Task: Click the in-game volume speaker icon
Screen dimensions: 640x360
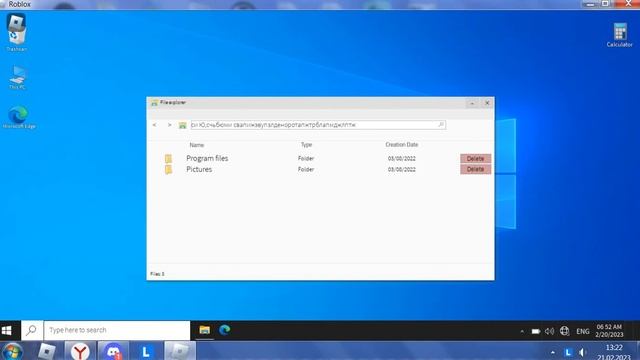Action: 549,331
